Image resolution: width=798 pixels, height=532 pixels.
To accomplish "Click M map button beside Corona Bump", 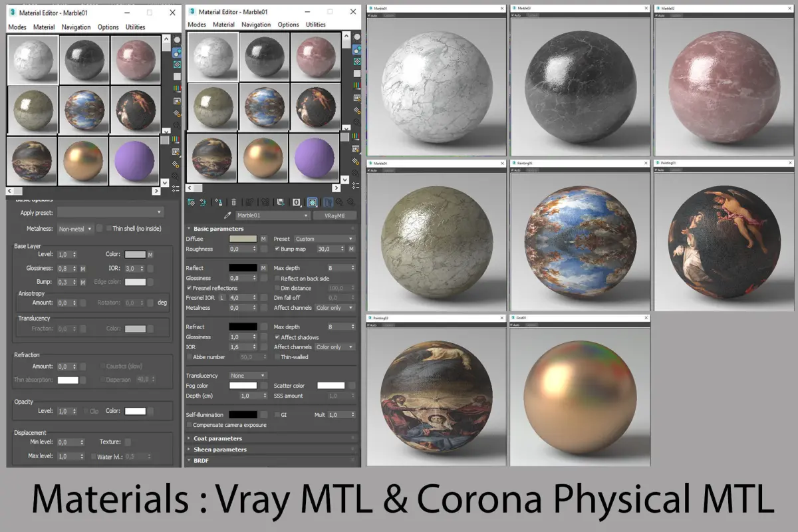I will pos(84,282).
